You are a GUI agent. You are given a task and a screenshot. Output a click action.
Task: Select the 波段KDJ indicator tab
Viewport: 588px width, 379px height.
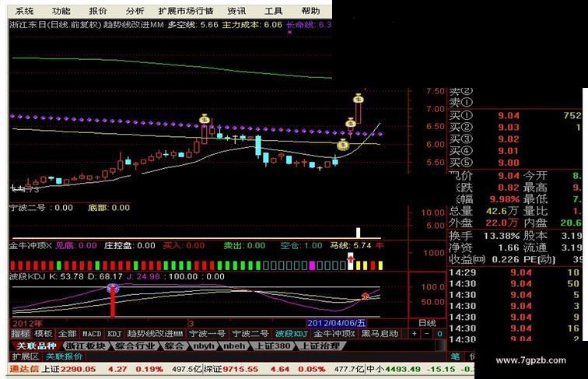[x=292, y=334]
